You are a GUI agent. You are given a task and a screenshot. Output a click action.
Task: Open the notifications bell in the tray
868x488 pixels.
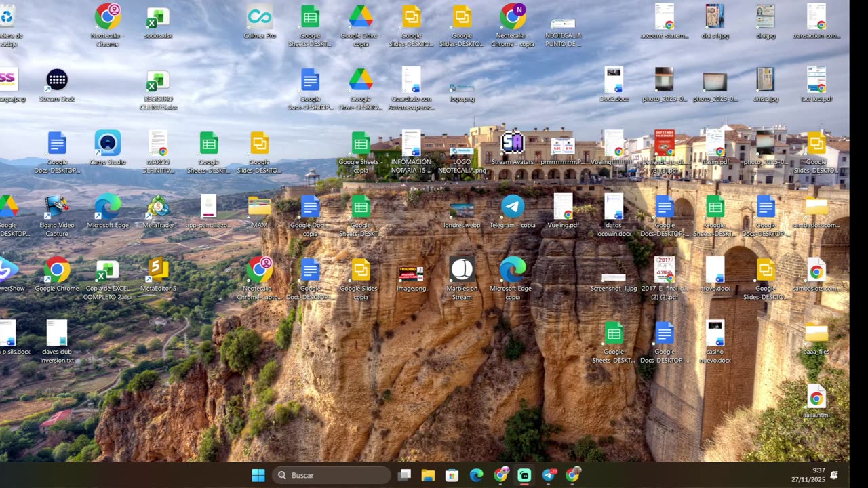coord(834,475)
